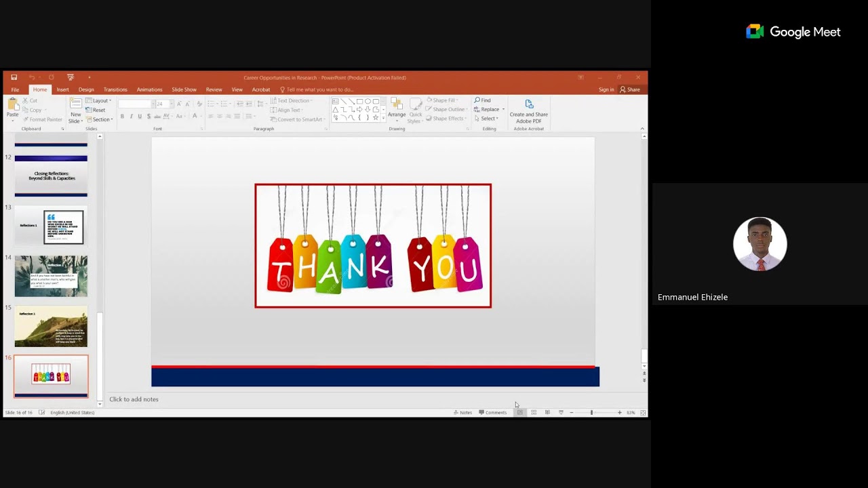Click Create and Share Adobe PDF
Viewport: 868px width, 488px height.
pos(529,111)
